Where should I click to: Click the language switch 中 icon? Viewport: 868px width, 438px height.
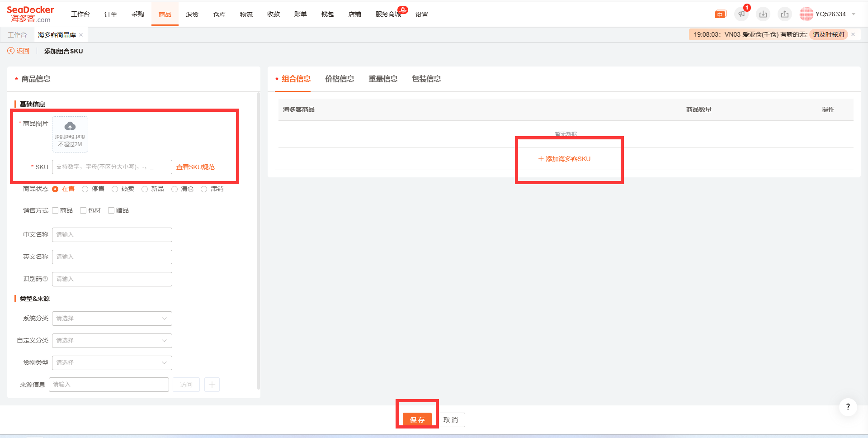(720, 14)
